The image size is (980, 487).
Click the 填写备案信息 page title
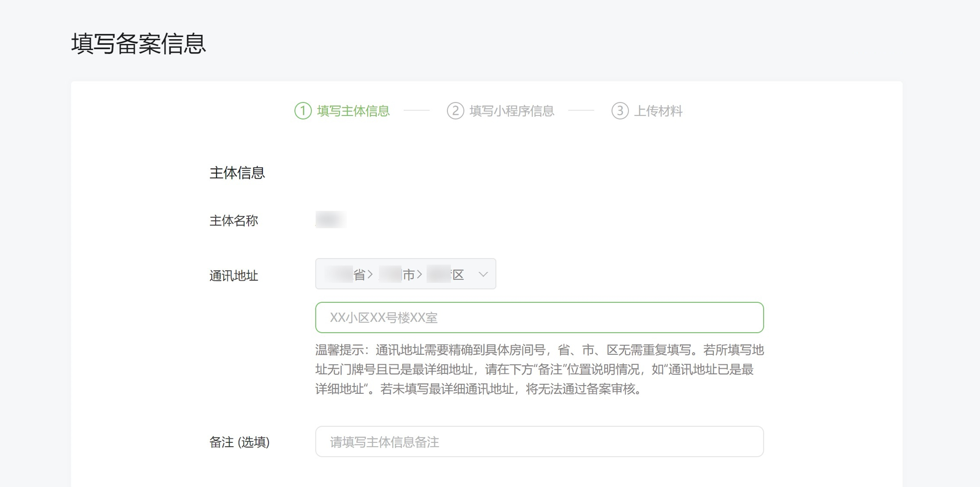pyautogui.click(x=139, y=43)
